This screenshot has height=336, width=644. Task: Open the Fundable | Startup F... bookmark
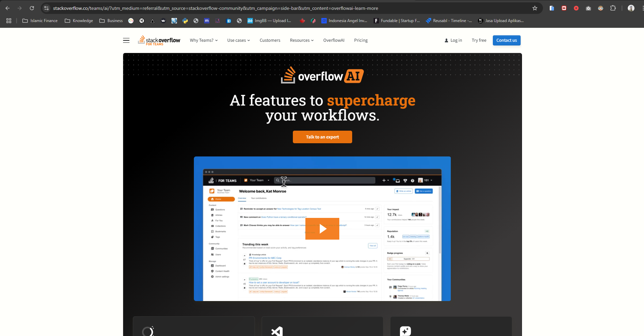[397, 21]
